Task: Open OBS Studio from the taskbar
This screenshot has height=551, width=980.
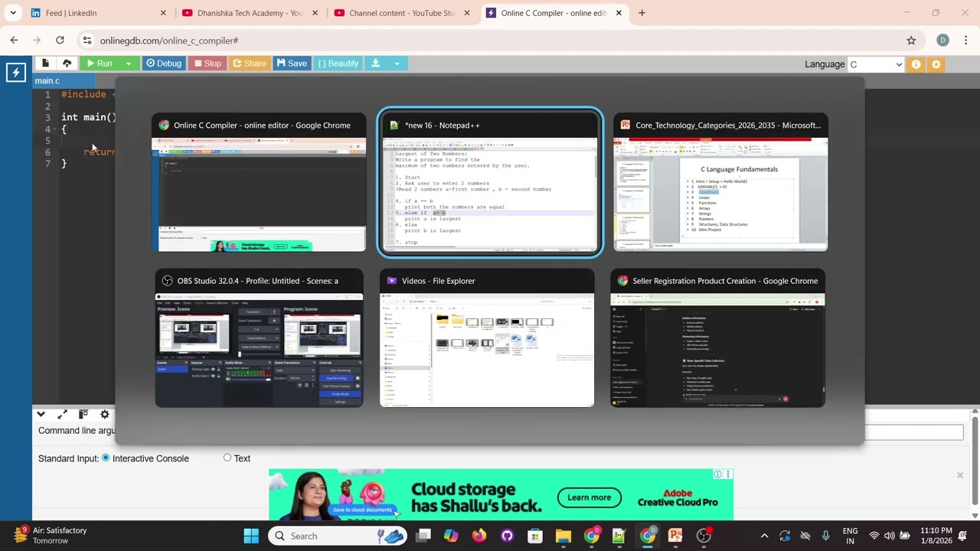Action: coord(704,536)
